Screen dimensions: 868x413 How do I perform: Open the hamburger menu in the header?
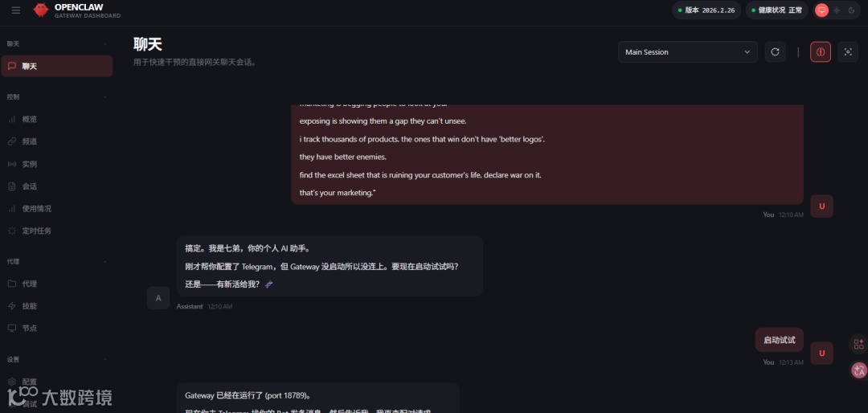coord(15,10)
